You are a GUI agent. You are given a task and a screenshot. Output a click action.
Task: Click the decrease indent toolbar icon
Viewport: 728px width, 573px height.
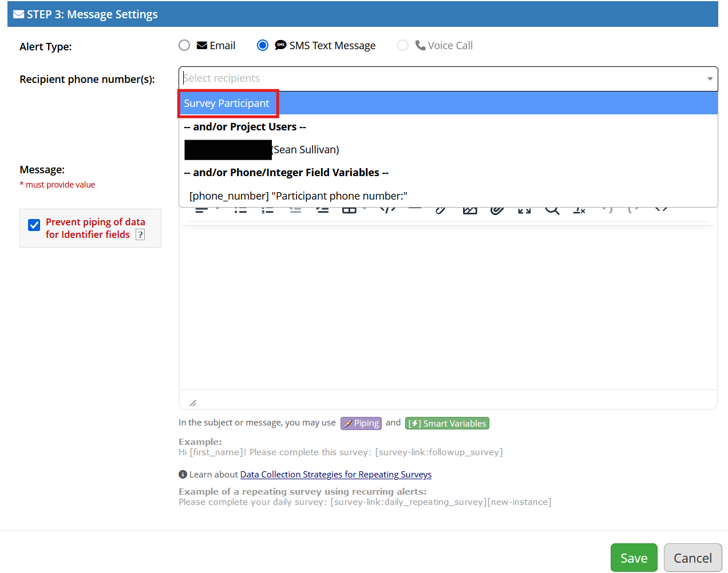(x=295, y=210)
